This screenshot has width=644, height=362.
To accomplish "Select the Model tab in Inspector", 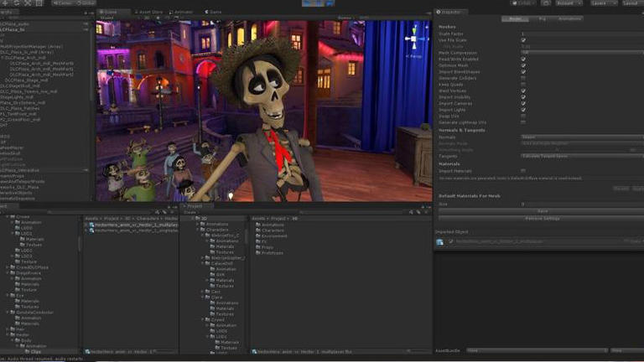I will point(515,19).
